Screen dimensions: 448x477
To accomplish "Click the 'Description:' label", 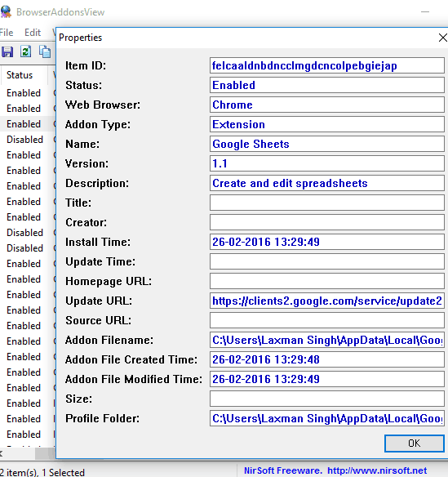I will point(97,183).
